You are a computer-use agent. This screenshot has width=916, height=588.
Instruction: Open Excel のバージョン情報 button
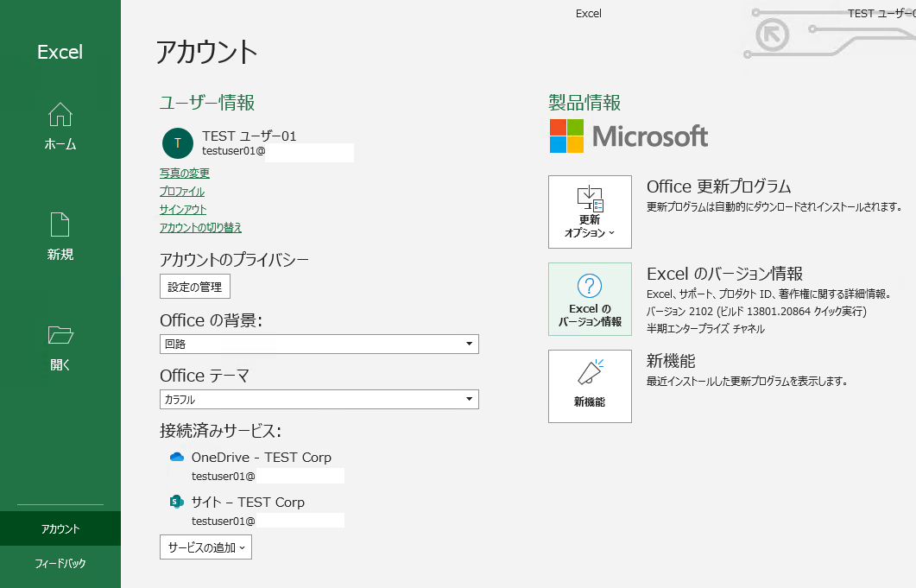click(590, 300)
